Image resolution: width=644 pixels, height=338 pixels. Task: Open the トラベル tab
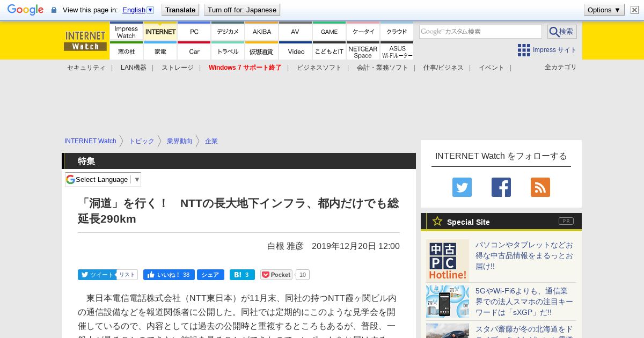(228, 51)
